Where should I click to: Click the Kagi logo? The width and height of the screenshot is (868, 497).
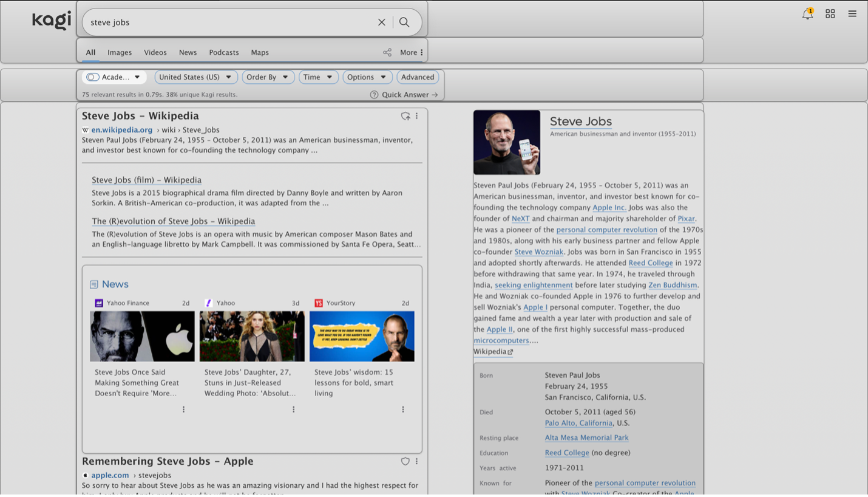click(52, 21)
